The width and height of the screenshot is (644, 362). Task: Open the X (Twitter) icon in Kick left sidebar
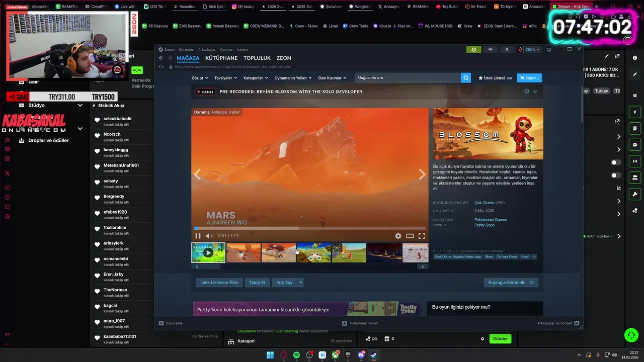pyautogui.click(x=7, y=173)
